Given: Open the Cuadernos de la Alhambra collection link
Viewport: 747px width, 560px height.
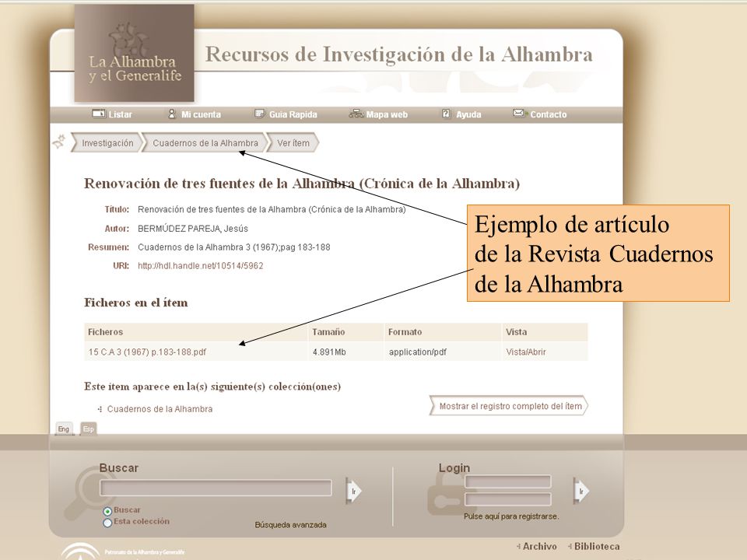Looking at the screenshot, I should [160, 409].
